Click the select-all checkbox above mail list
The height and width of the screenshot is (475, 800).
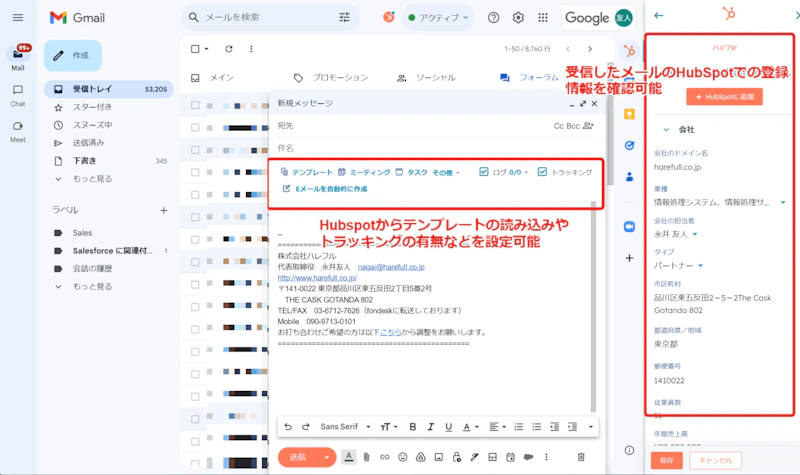tap(195, 49)
